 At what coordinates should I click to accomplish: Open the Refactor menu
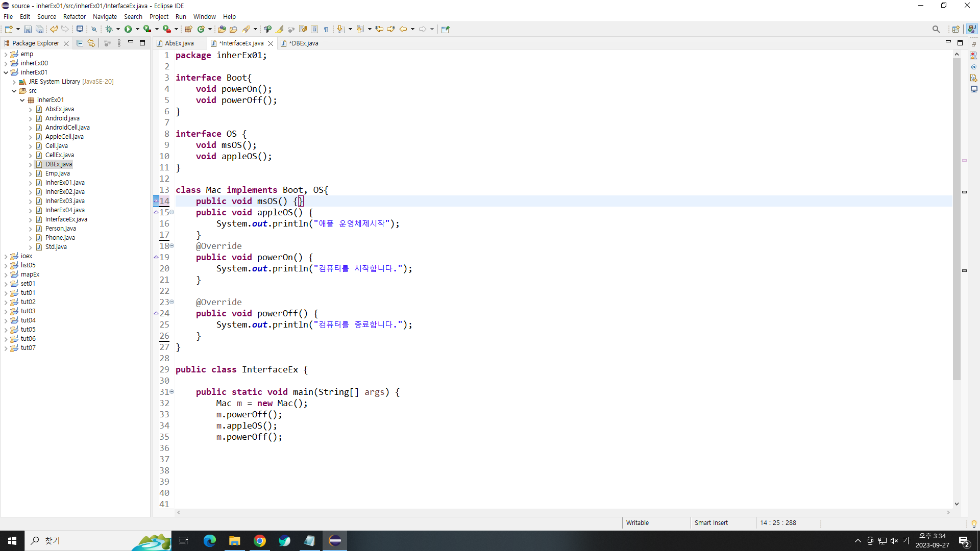74,16
